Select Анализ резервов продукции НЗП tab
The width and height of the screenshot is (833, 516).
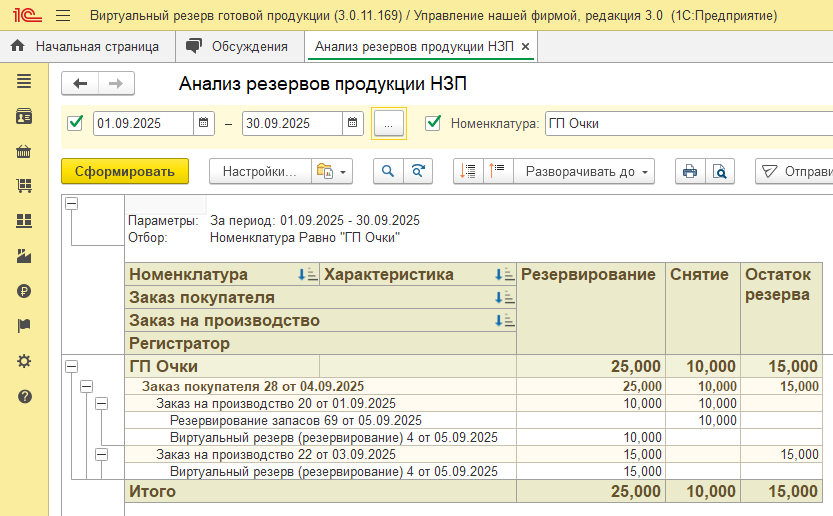tap(414, 46)
